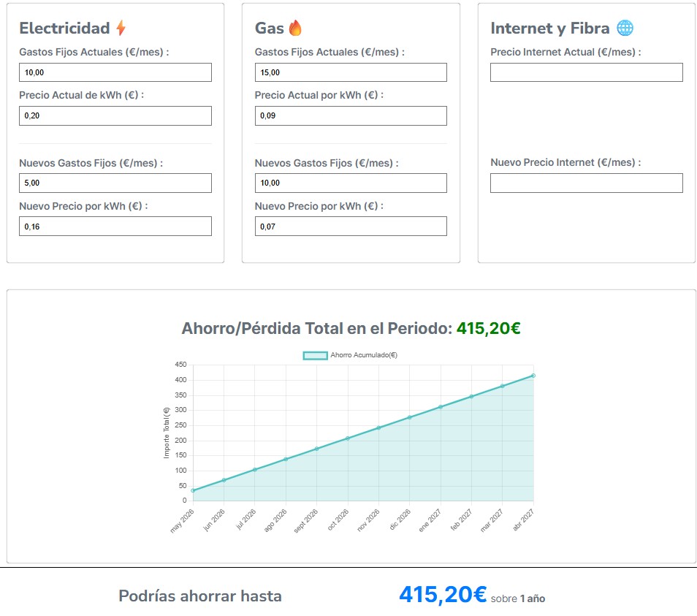Click the abr 2027 chart data point
Image resolution: width=697 pixels, height=616 pixels.
pyautogui.click(x=533, y=376)
